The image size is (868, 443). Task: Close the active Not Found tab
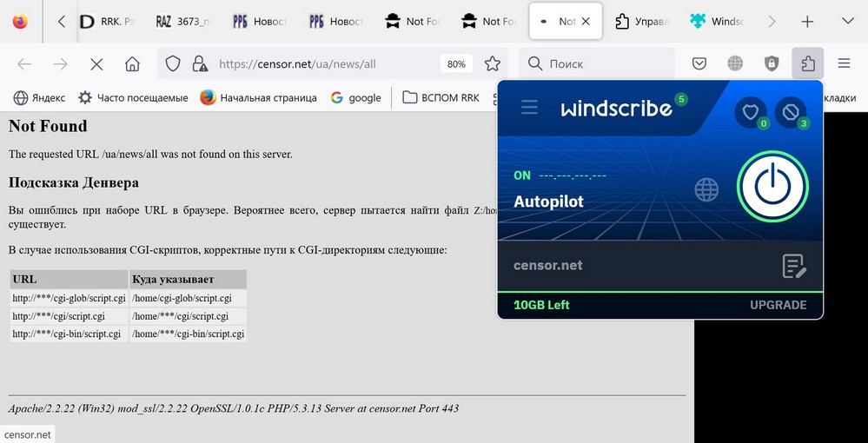pyautogui.click(x=586, y=22)
